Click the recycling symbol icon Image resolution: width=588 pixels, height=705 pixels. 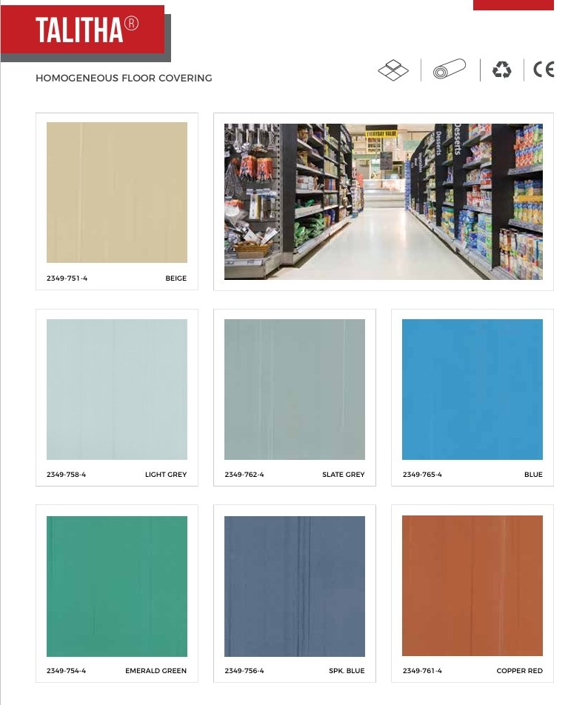tap(501, 70)
